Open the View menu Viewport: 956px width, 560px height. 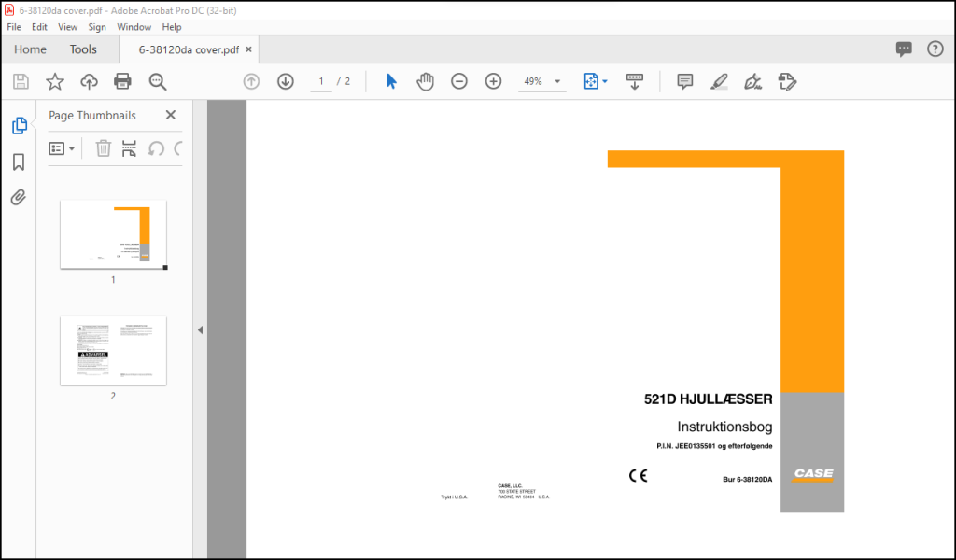click(67, 27)
